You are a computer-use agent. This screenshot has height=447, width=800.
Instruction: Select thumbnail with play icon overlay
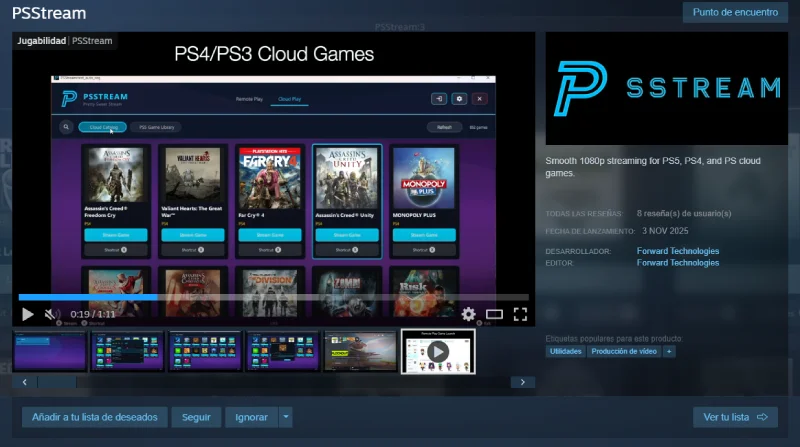438,351
